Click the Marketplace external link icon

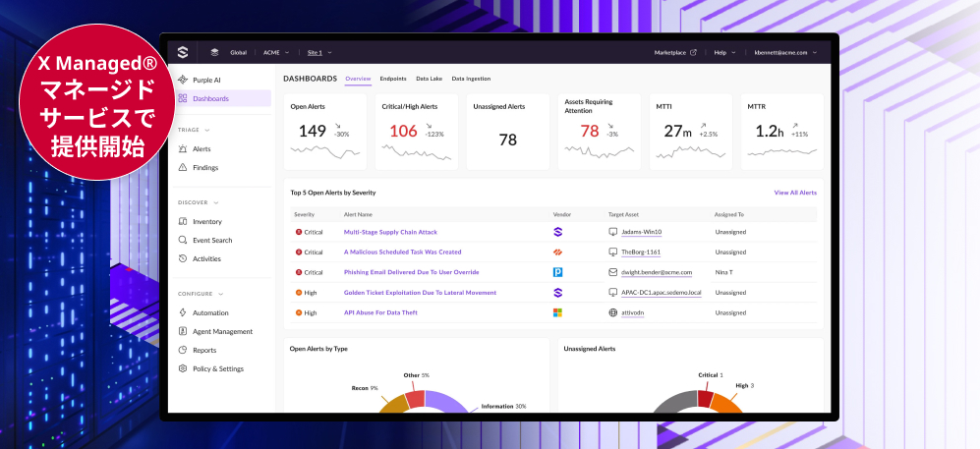point(693,52)
